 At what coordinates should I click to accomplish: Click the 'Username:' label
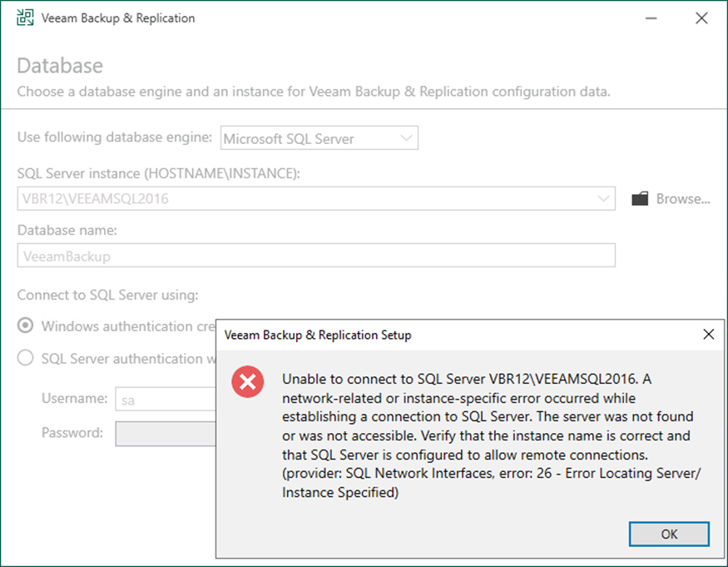[x=74, y=398]
